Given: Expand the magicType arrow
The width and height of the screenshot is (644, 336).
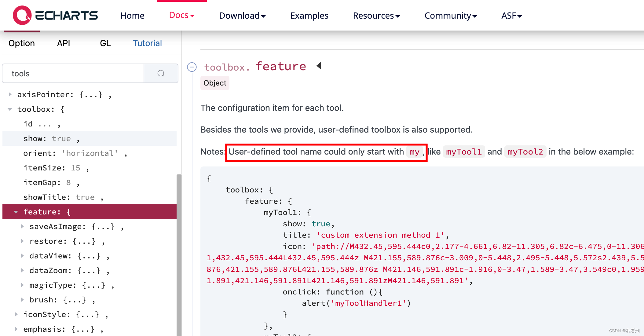Looking at the screenshot, I should point(22,285).
